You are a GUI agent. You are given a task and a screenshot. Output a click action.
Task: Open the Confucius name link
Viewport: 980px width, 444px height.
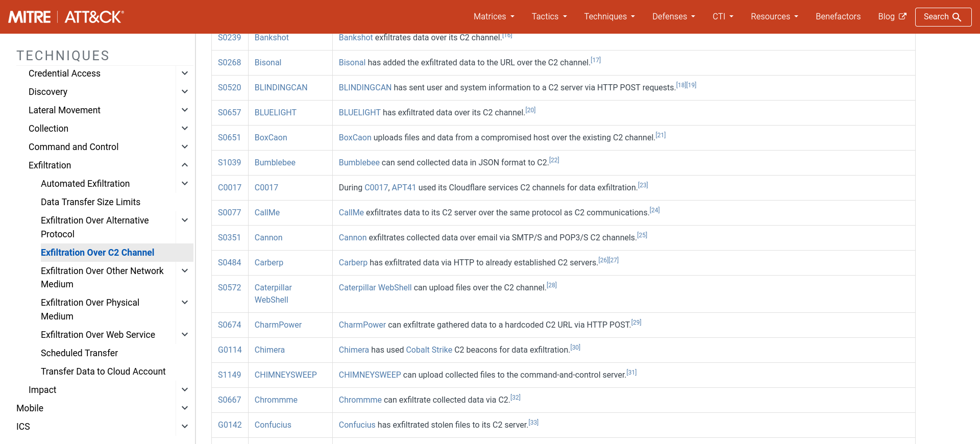273,425
